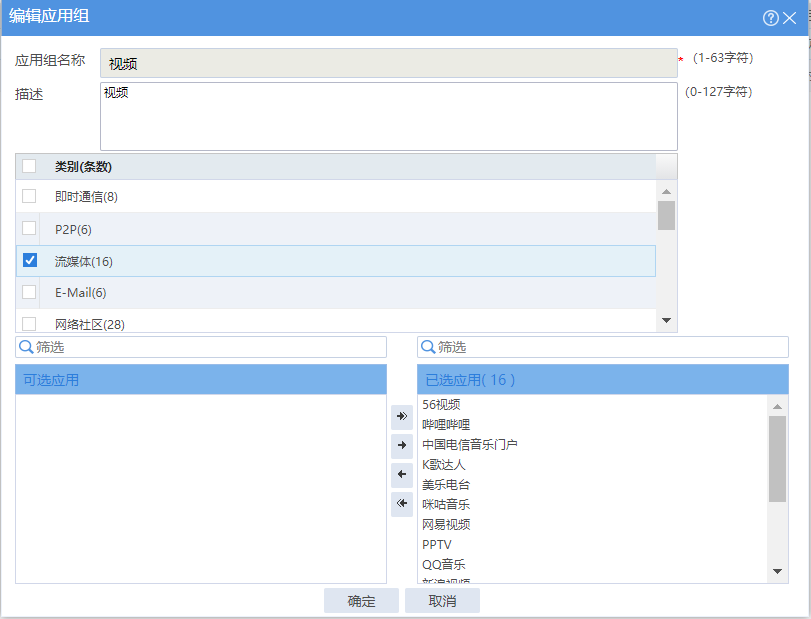Uncheck the 流媒体(16) category
811x619 pixels.
coord(30,260)
